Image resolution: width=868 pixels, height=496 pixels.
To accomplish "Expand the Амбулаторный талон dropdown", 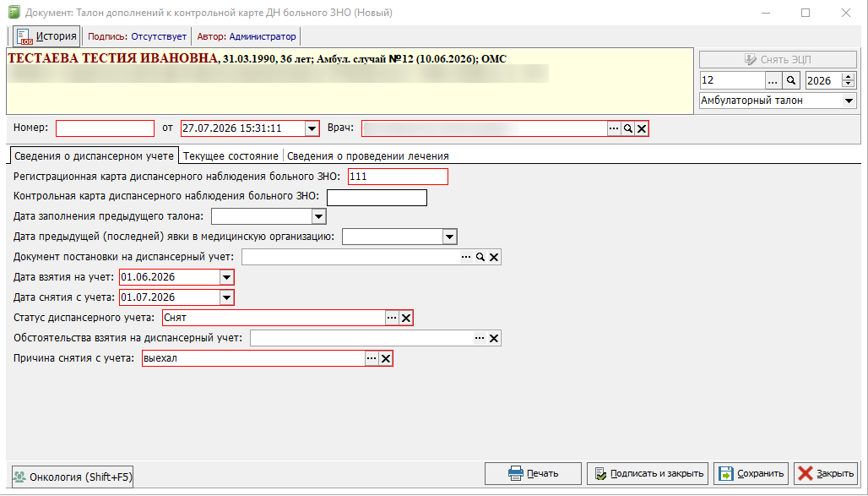I will tap(849, 101).
